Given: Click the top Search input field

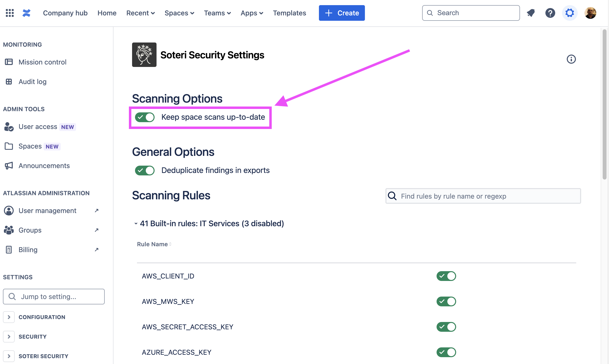Looking at the screenshot, I should [471, 13].
